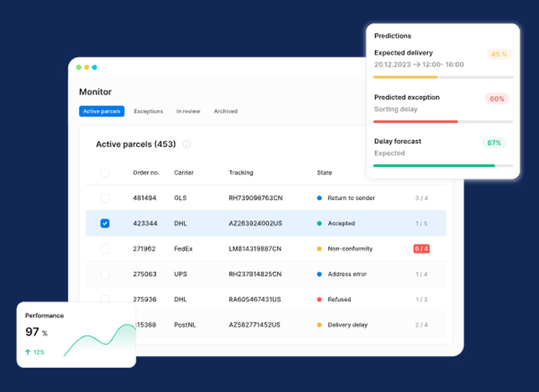This screenshot has width=539, height=392.
Task: Click red status dot next to Refused
Action: pyautogui.click(x=319, y=299)
